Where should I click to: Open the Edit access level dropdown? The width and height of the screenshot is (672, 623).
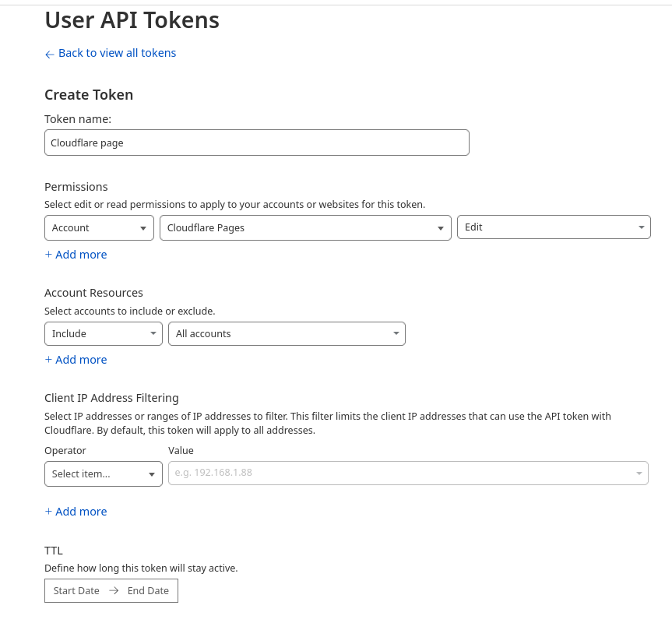[554, 227]
